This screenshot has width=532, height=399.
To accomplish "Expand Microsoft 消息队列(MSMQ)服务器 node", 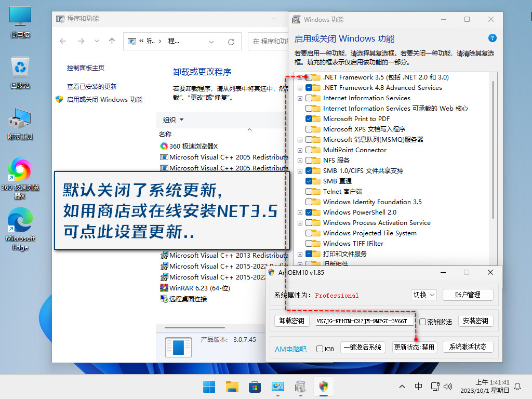I will point(300,140).
